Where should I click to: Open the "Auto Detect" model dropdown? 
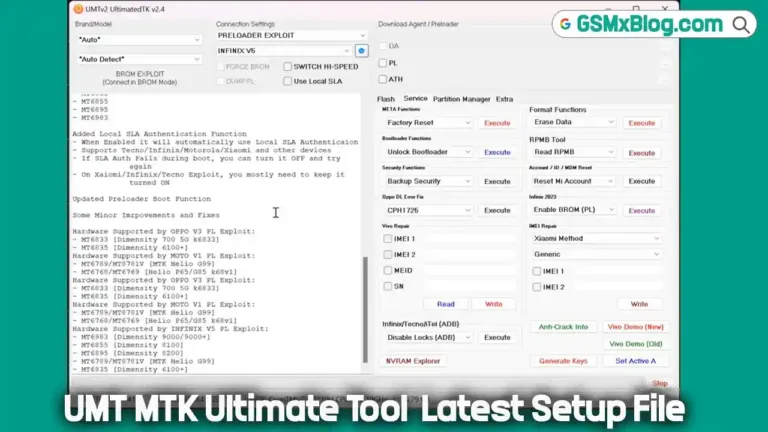point(139,59)
